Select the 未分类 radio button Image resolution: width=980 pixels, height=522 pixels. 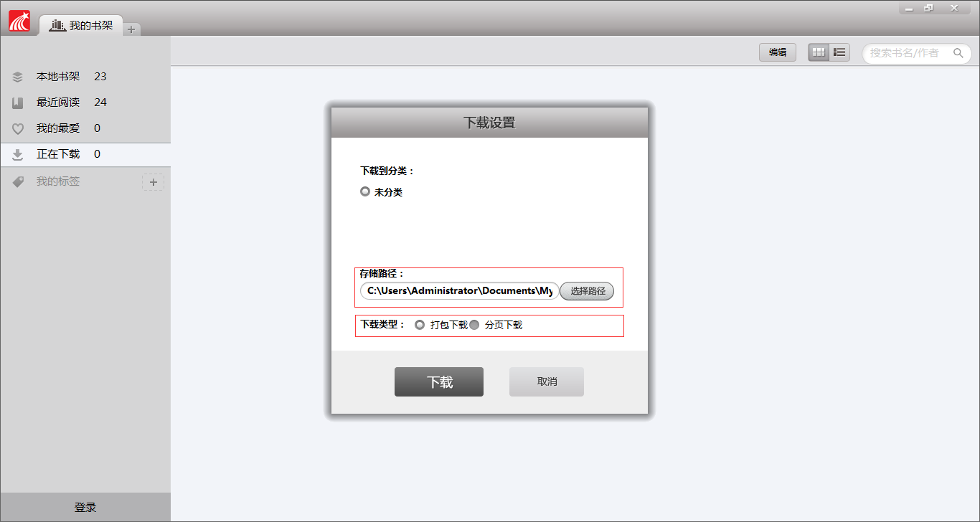(x=365, y=192)
